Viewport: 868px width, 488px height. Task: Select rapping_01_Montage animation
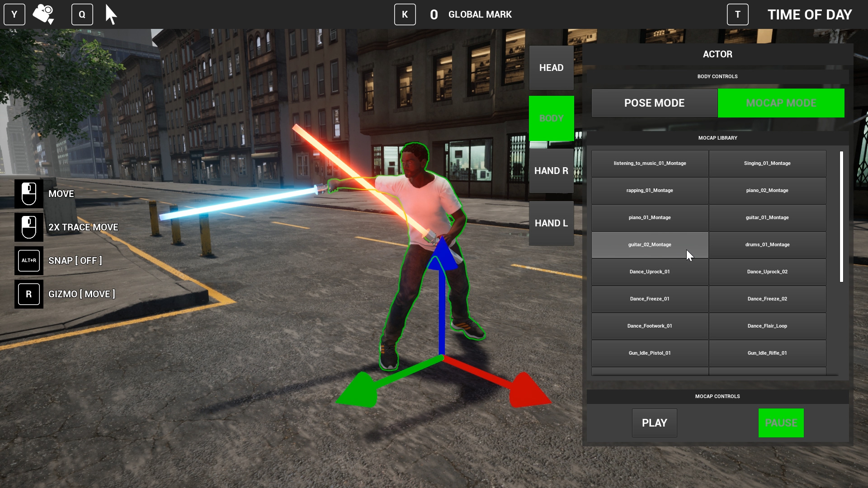(x=650, y=191)
